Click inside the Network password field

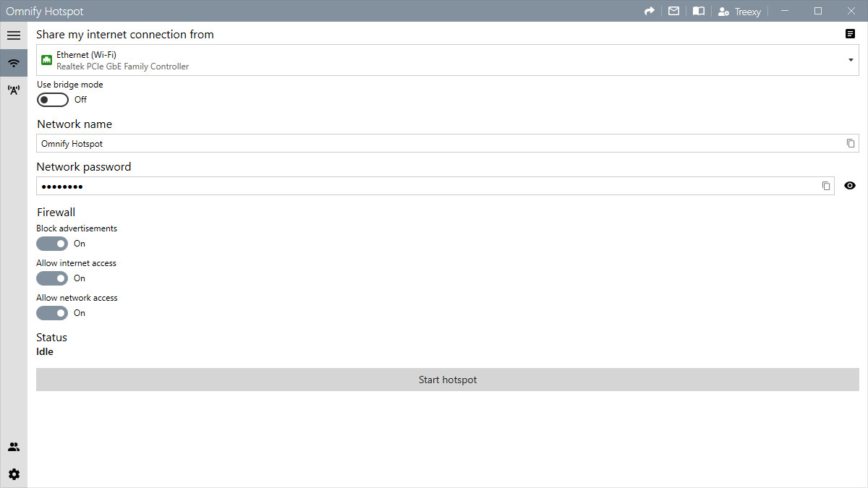(362, 186)
